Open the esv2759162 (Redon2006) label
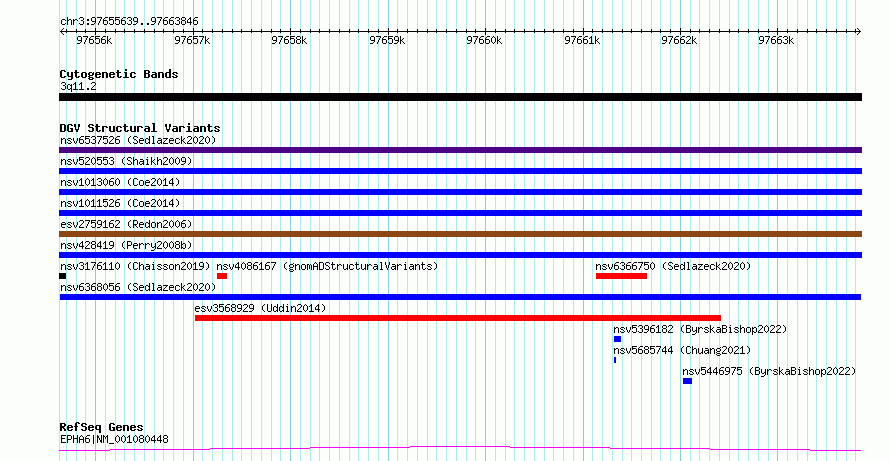 126,224
